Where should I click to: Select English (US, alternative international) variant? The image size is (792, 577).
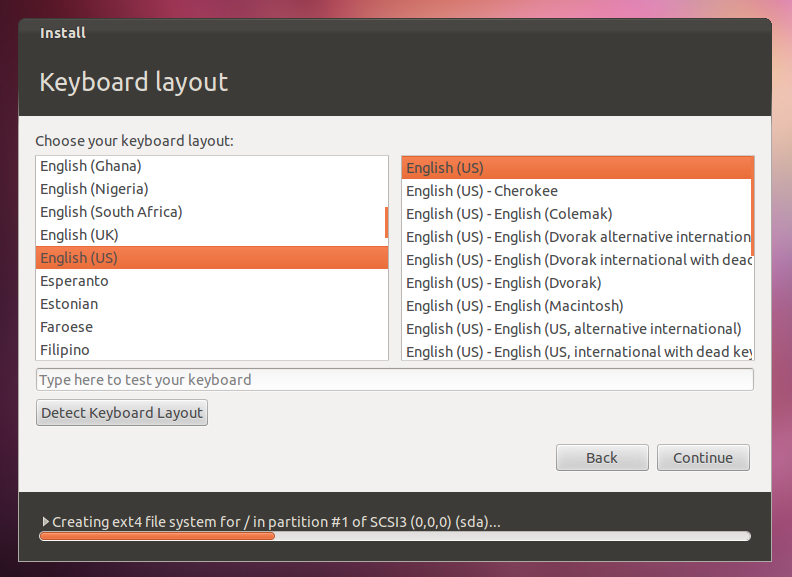tap(576, 329)
